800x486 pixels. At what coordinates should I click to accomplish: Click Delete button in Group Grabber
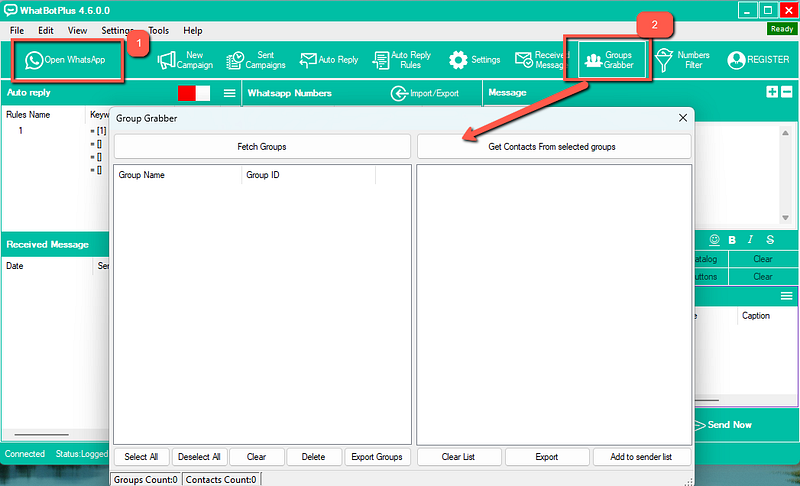coord(313,457)
